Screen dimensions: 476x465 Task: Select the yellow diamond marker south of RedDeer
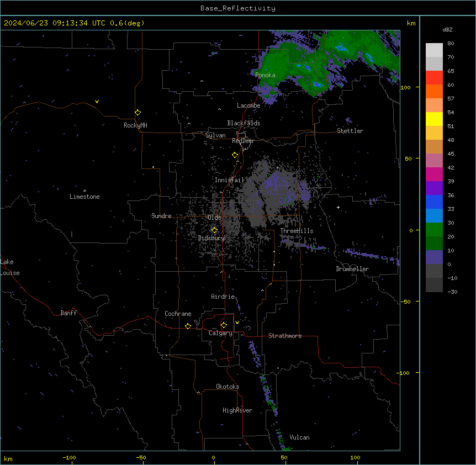[x=235, y=155]
